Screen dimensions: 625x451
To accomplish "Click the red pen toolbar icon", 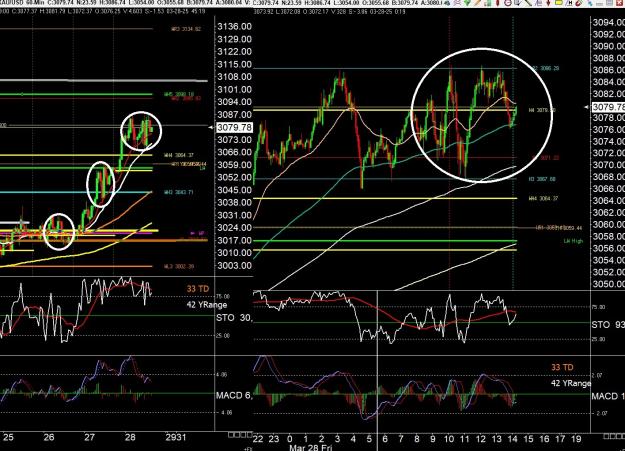I will (x=497, y=3).
